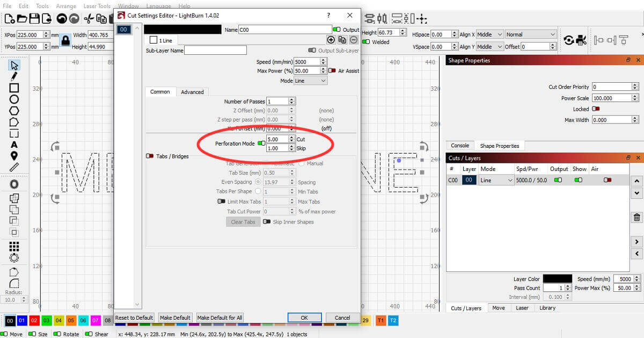
Task: Pick the Draw Lines pencil tool
Action: tap(14, 76)
